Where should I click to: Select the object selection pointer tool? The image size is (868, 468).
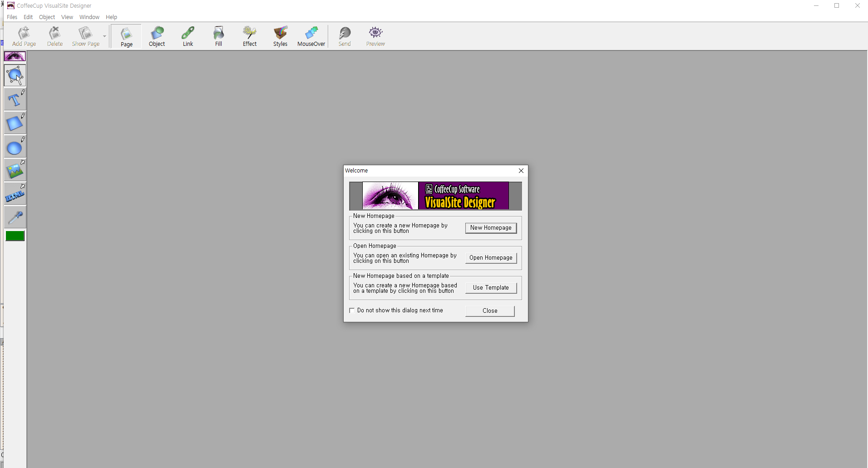(15, 75)
